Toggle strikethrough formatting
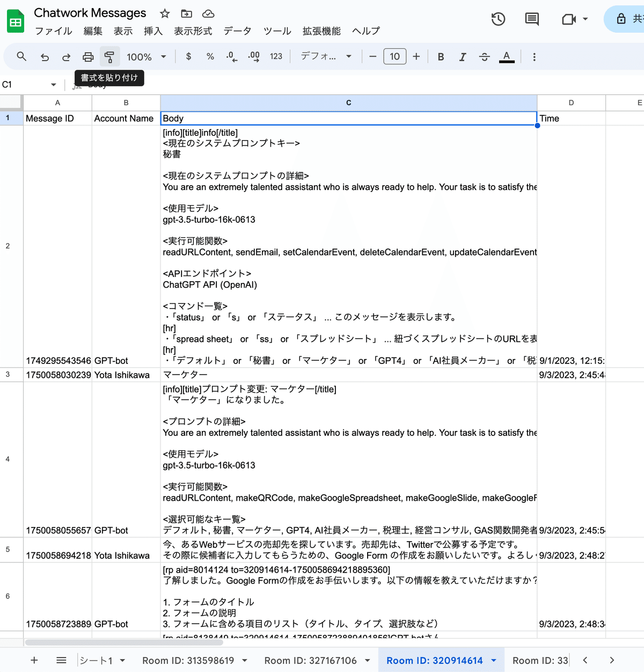 coord(484,56)
